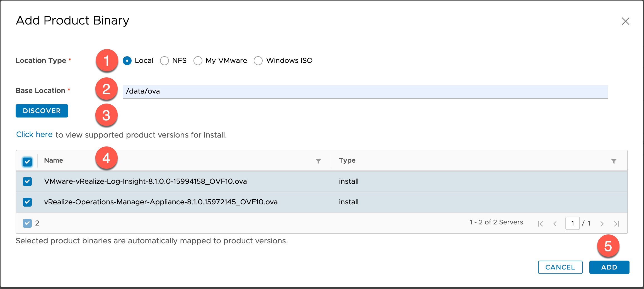Image resolution: width=644 pixels, height=289 pixels.
Task: Click the '1 - 2 of 2 Servers' text
Action: (x=496, y=222)
